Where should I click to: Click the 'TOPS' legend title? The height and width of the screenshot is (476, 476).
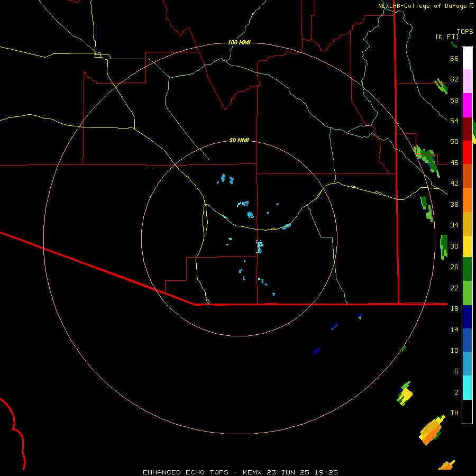click(465, 32)
